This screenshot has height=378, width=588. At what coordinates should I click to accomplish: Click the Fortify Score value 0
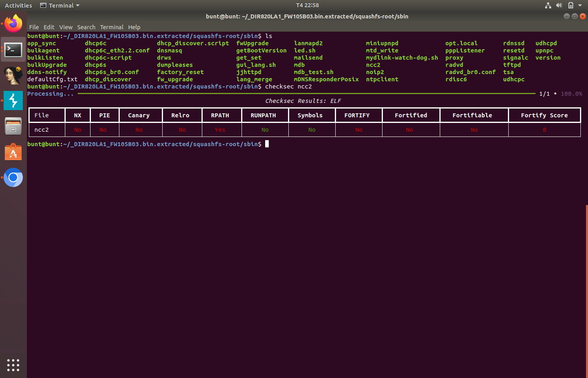pos(544,130)
